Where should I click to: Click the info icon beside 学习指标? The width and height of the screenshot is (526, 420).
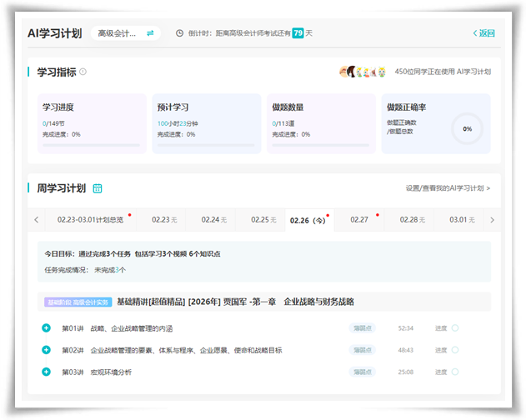[83, 72]
